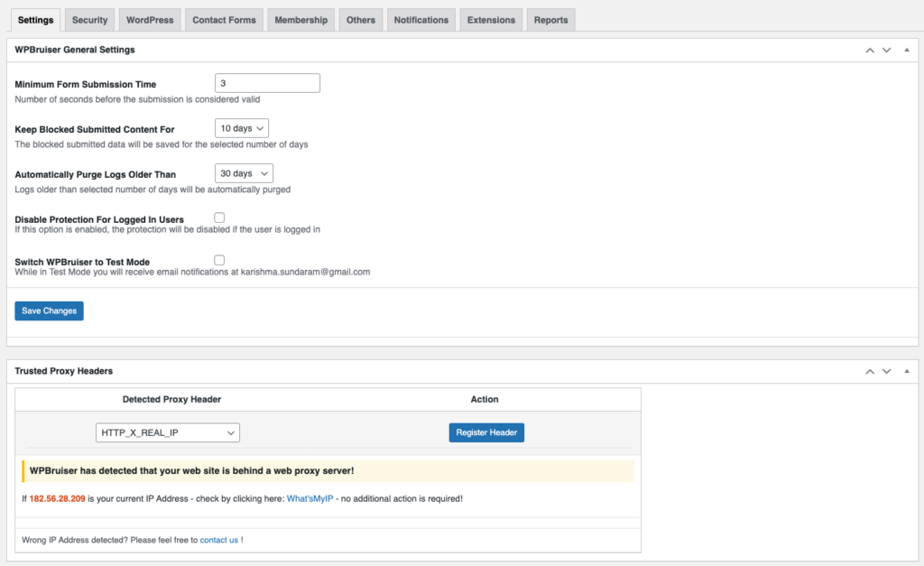Move Trusted Proxy Headers panel down
This screenshot has width=924, height=566.
coord(886,371)
